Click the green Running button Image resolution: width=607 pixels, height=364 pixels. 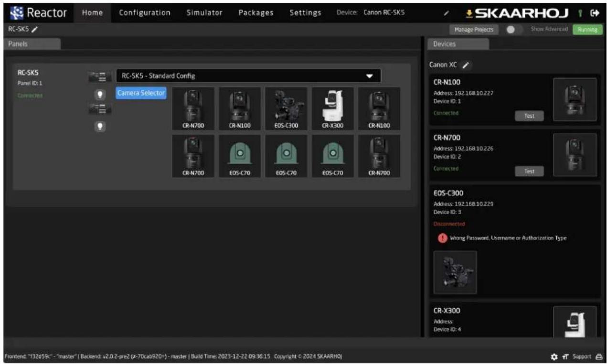tap(587, 30)
